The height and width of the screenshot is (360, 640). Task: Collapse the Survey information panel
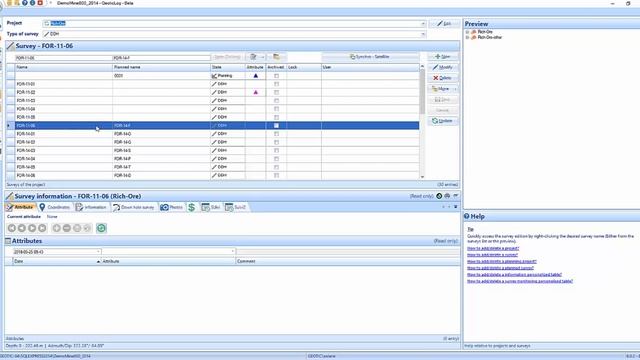[456, 196]
